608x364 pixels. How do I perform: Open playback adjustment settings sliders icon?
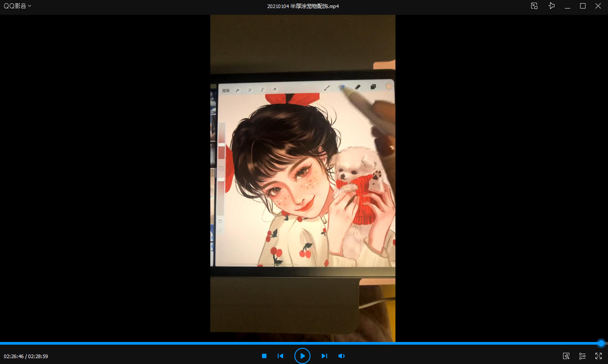582,356
